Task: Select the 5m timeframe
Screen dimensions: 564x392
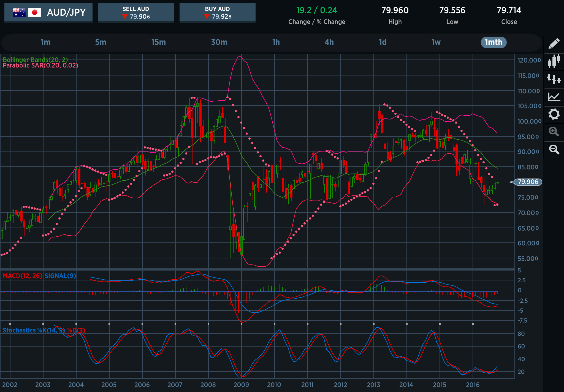Action: (101, 42)
